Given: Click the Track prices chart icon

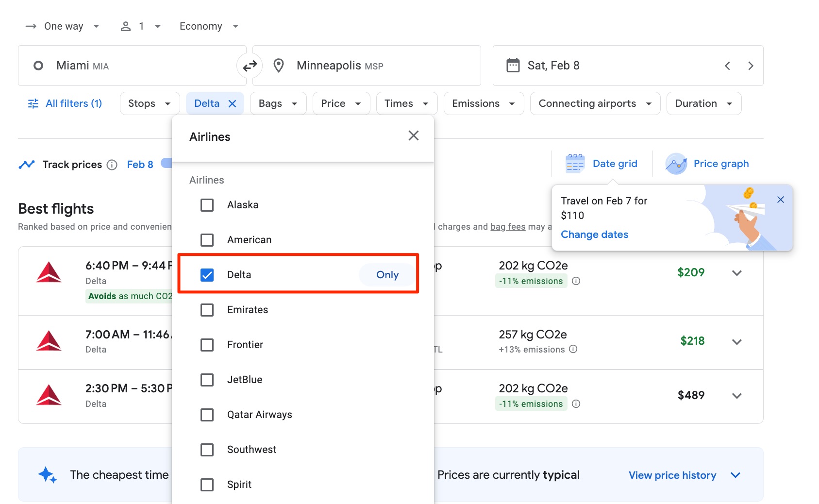Looking at the screenshot, I should pyautogui.click(x=27, y=164).
